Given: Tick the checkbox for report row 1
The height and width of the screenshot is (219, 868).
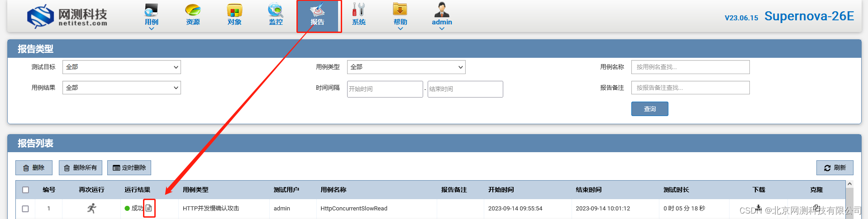Looking at the screenshot, I should click(x=25, y=209).
